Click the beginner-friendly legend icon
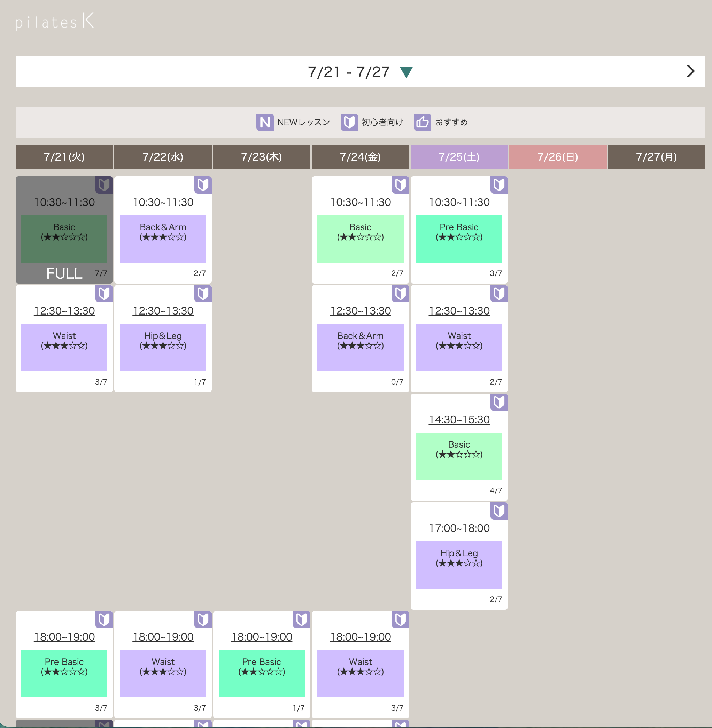The image size is (712, 728). [349, 122]
